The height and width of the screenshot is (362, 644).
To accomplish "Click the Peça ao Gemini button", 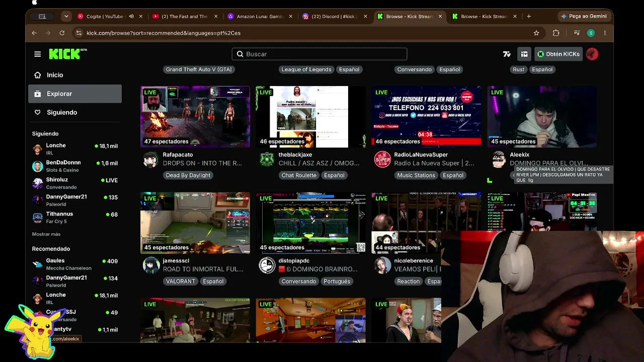I will click(584, 16).
